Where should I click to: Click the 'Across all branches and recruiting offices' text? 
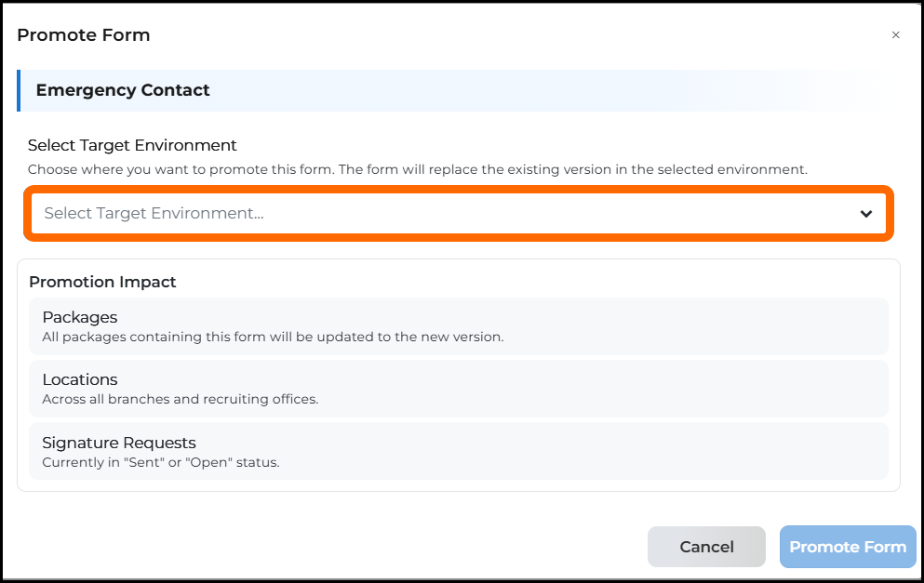[x=181, y=399]
